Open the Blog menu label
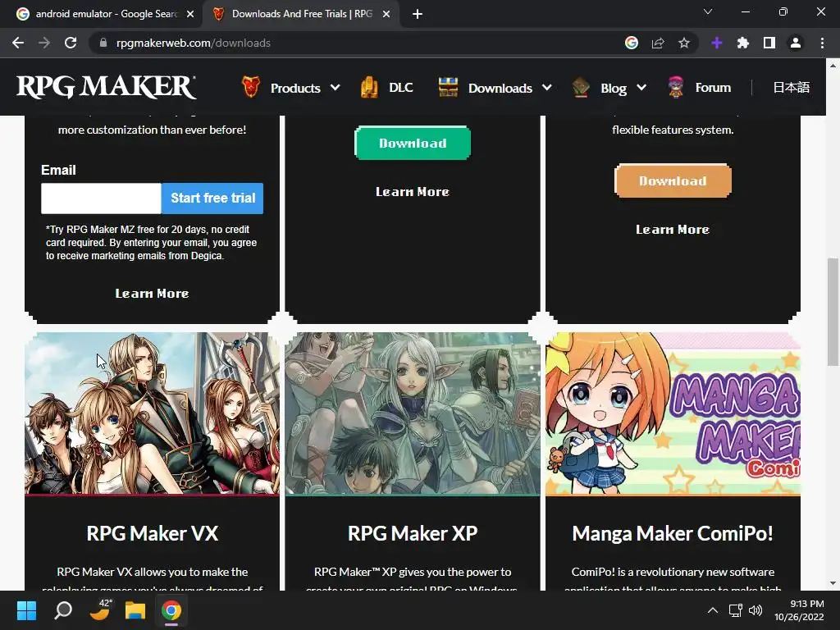The image size is (840, 630). tap(614, 88)
